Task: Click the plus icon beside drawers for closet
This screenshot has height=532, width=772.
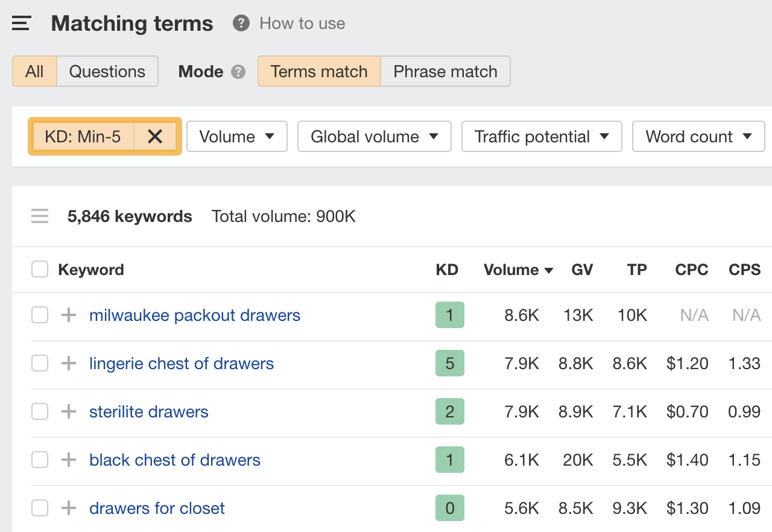Action: [x=68, y=507]
